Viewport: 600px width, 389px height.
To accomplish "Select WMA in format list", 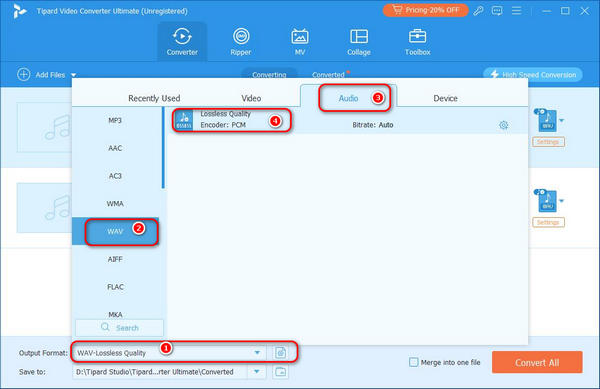I will pos(115,203).
